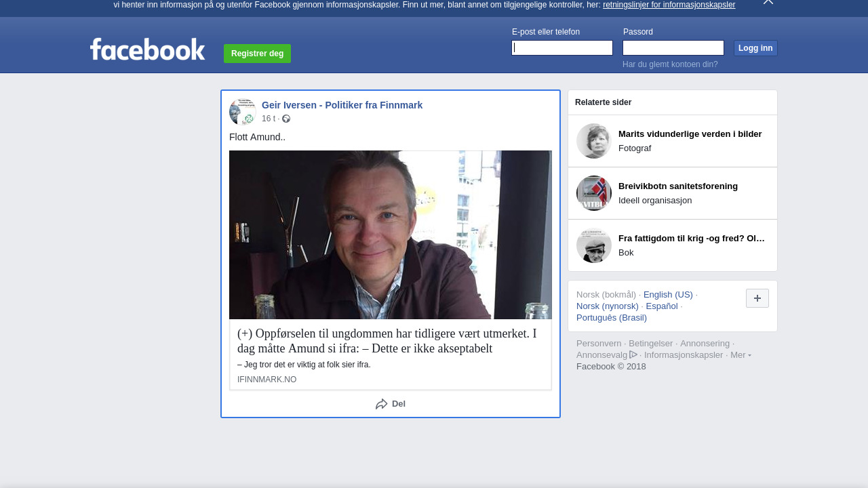The width and height of the screenshot is (868, 488).
Task: Switch language to English (US)
Action: [x=668, y=295]
